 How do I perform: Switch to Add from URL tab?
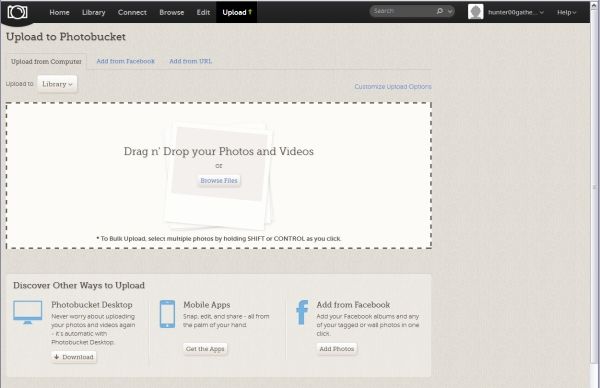(x=191, y=61)
